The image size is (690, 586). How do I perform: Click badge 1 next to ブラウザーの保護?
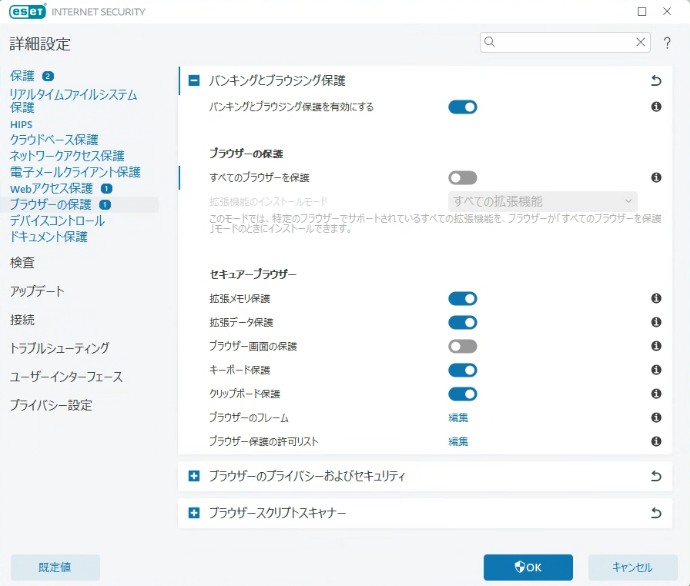pos(105,205)
